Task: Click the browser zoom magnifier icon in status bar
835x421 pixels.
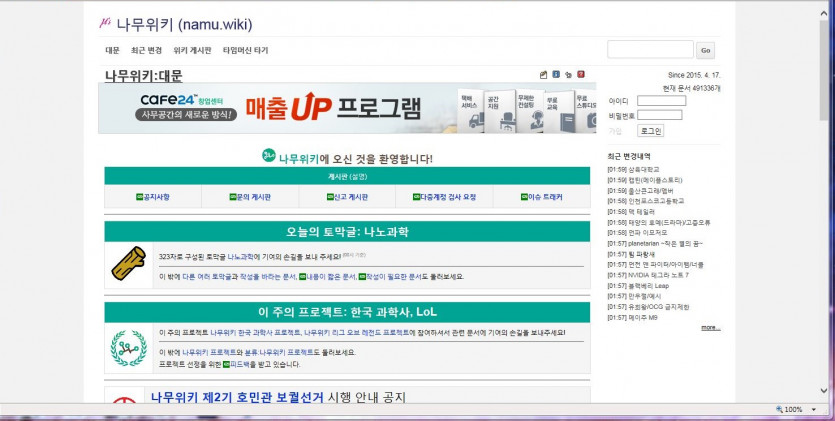Action: (780, 409)
